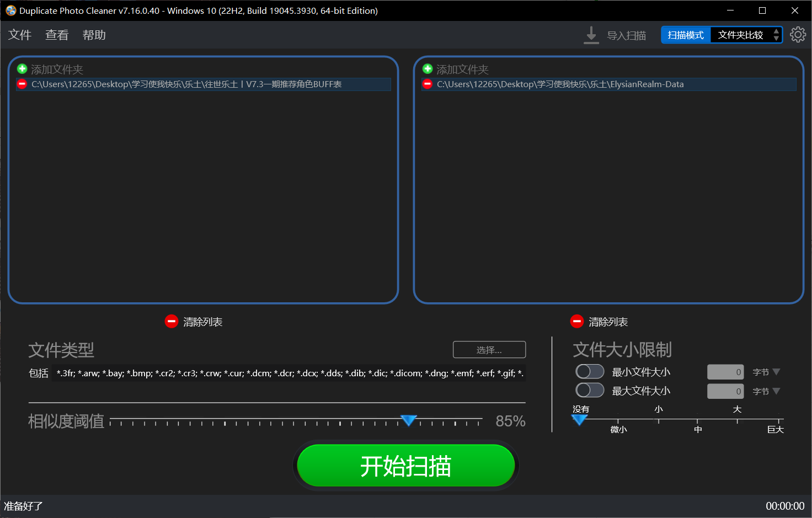Click 导入扫描 text button
Screen dimensions: 812x518
(627, 36)
